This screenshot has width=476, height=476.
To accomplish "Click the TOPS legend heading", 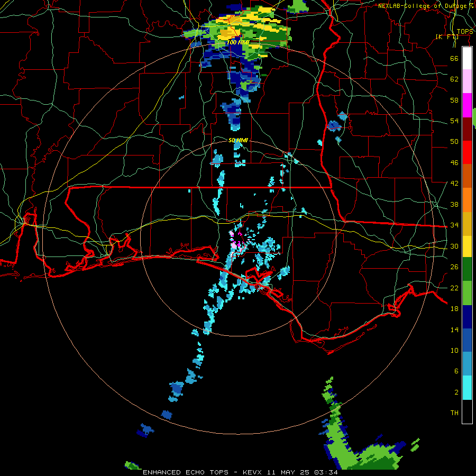I will pyautogui.click(x=465, y=32).
